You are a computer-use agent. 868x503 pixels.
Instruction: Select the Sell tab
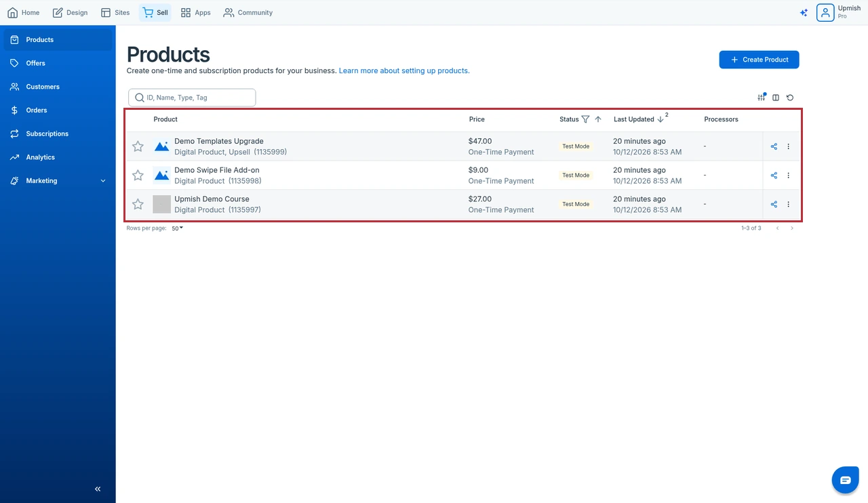155,12
